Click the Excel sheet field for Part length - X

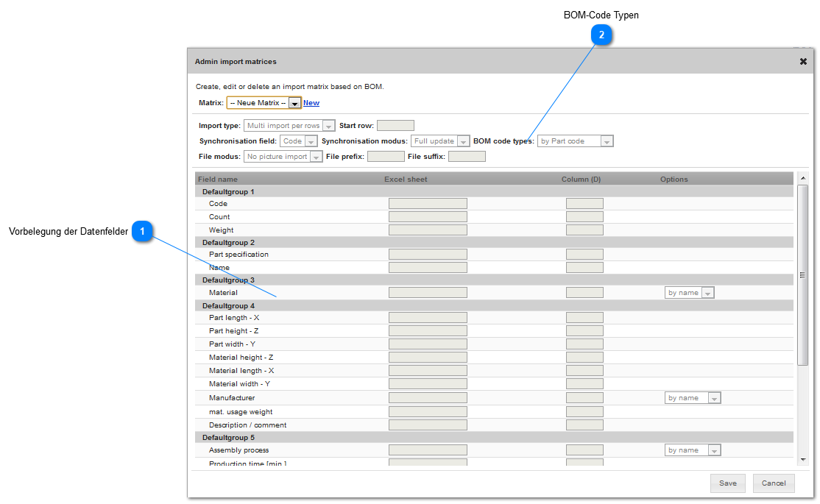428,317
